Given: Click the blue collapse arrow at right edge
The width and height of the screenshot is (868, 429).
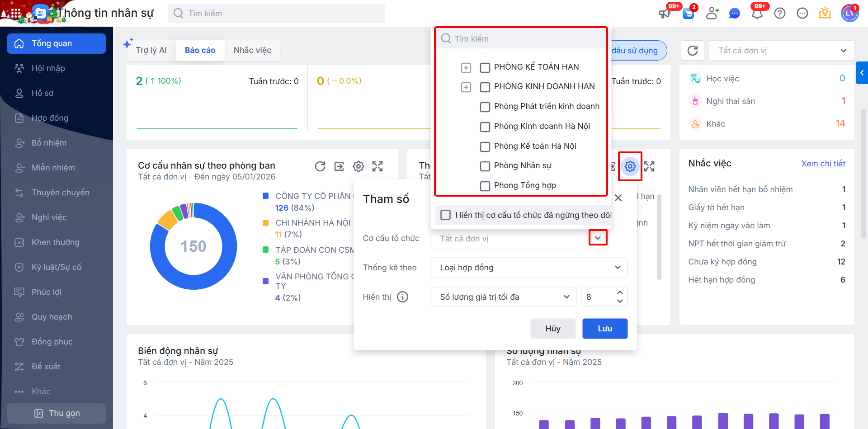Looking at the screenshot, I should pos(862,73).
